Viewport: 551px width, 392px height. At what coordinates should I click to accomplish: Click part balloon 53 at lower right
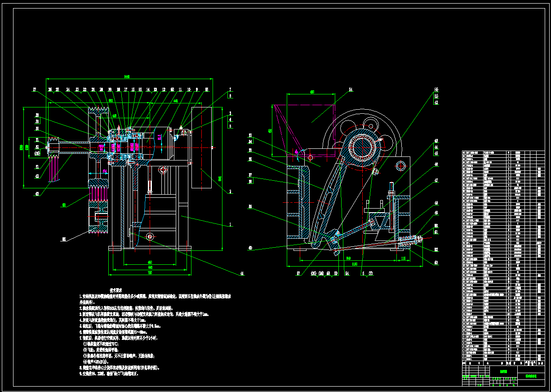click(x=435, y=262)
